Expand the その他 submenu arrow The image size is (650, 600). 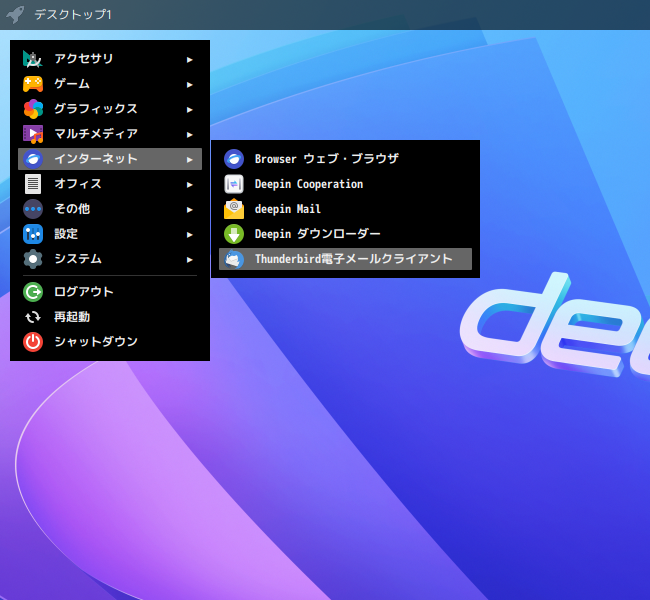[189, 210]
